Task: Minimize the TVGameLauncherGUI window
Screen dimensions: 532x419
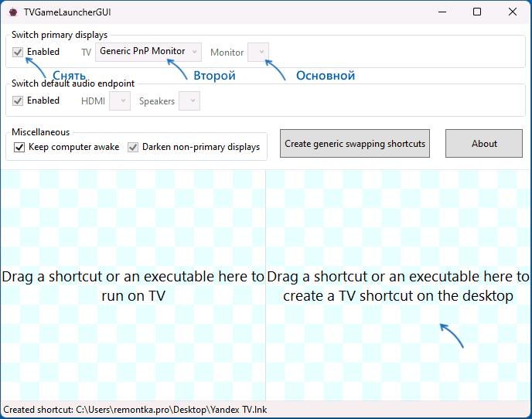Action: tap(442, 12)
